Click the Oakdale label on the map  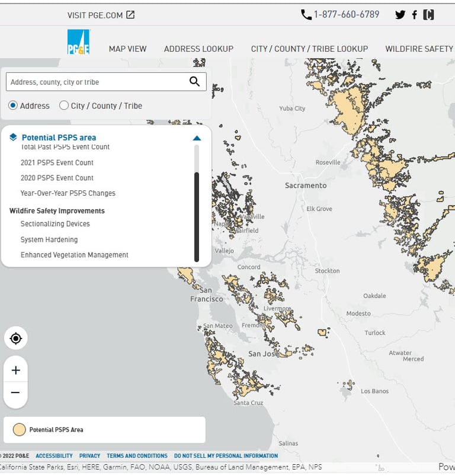tap(374, 296)
